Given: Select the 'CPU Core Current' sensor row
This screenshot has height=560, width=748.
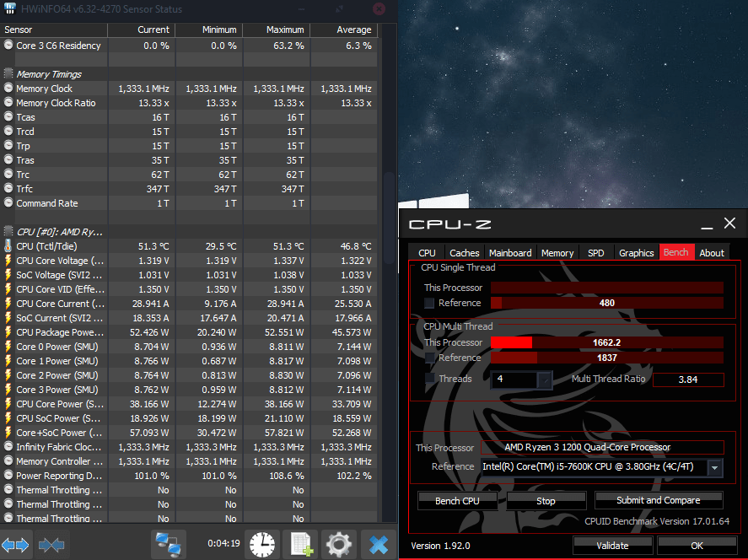Looking at the screenshot, I should pyautogui.click(x=189, y=304).
